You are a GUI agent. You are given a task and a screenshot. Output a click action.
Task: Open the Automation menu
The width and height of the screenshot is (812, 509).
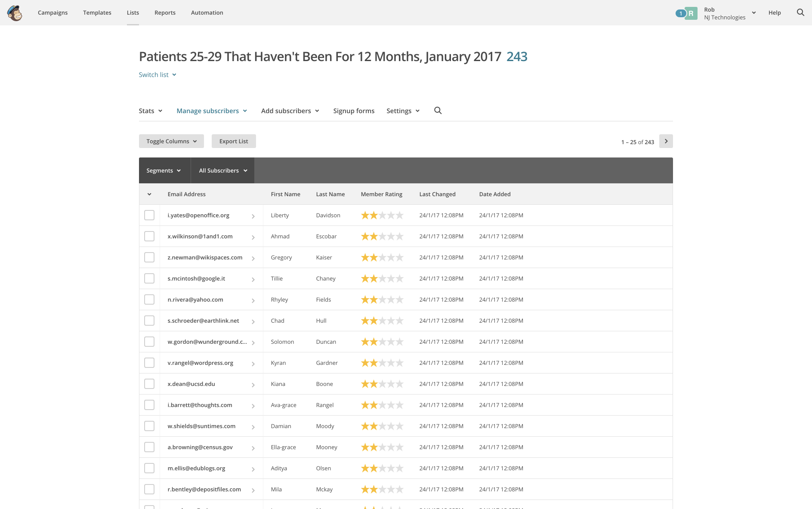[x=207, y=12]
